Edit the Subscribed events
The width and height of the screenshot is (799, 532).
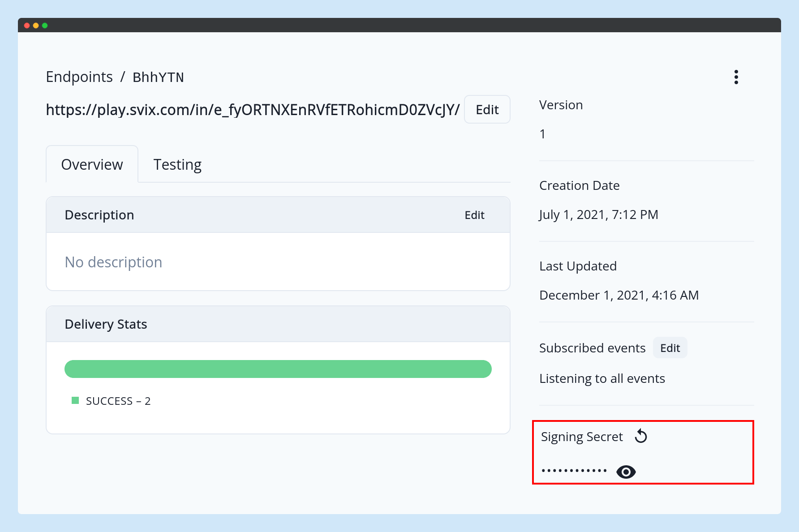[670, 348]
